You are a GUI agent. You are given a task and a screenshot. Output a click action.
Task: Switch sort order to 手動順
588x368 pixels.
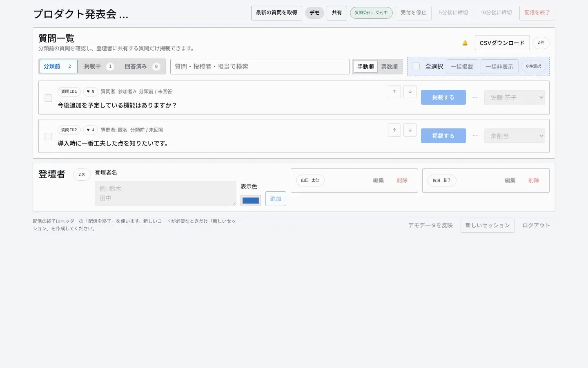click(x=365, y=67)
